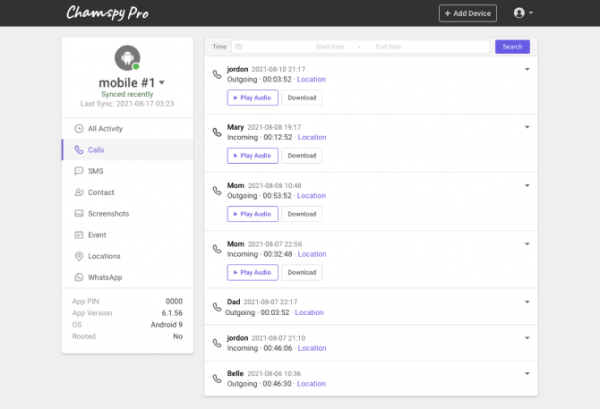Click the End Date field
This screenshot has height=409, width=600.
388,47
